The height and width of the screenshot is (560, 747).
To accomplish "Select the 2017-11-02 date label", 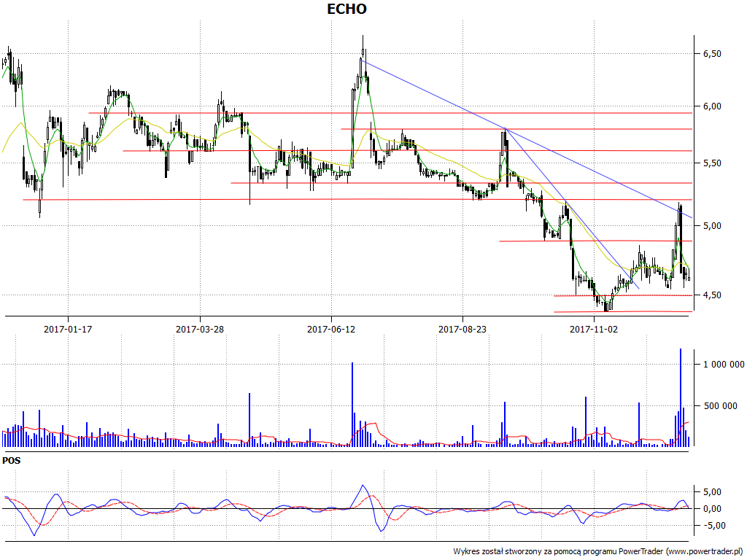I will [x=594, y=329].
